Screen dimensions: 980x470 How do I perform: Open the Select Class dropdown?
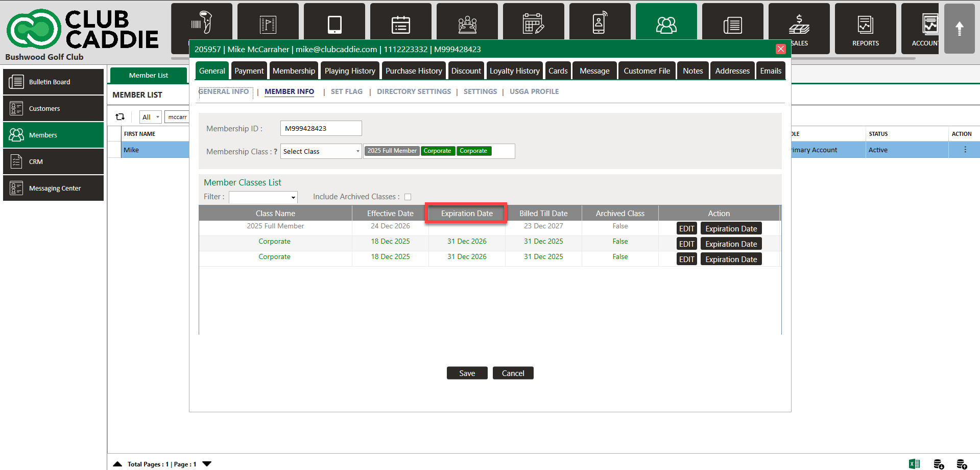[321, 151]
